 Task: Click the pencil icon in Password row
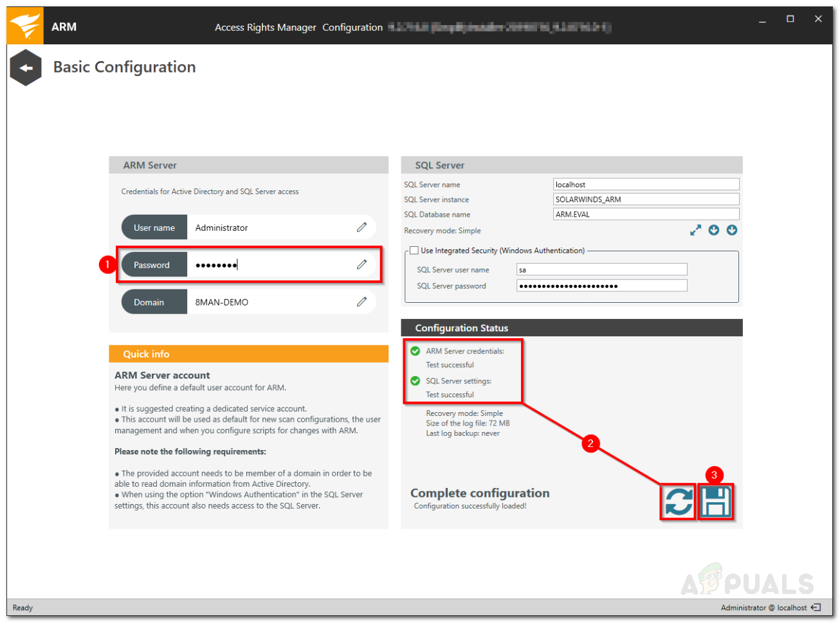(362, 264)
